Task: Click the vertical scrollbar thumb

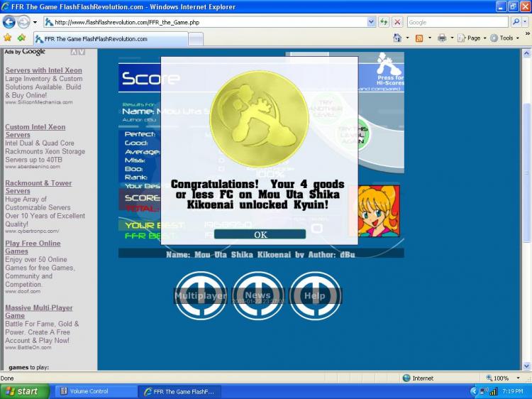Action: coord(526,172)
